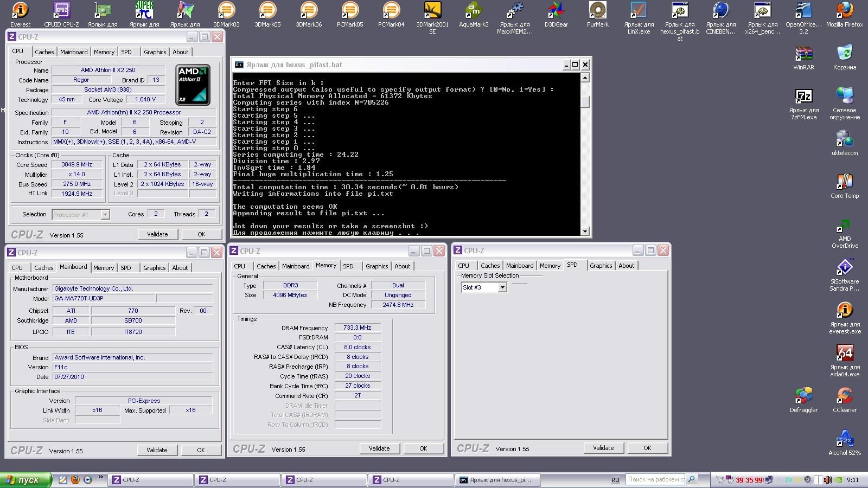Switch to hexus_pifast taskbar button
This screenshot has width=868, height=488.
point(497,480)
